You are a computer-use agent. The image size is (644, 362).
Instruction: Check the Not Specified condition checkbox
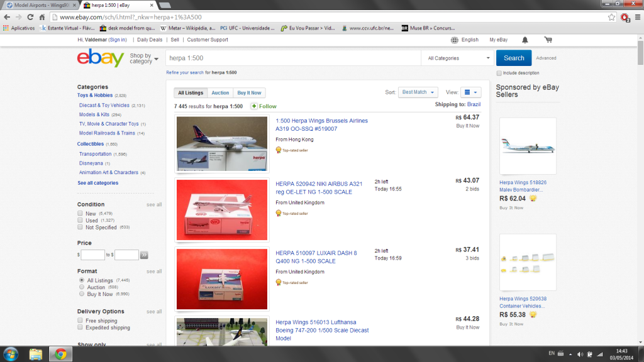[80, 227]
